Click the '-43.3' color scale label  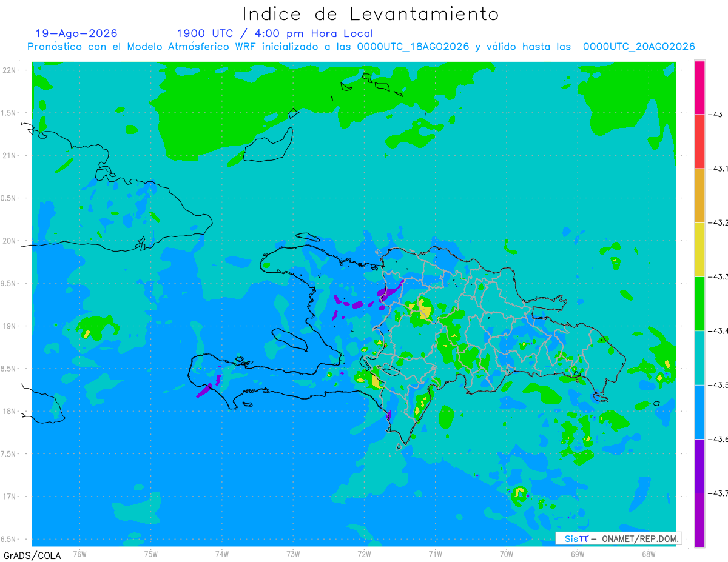(x=718, y=277)
